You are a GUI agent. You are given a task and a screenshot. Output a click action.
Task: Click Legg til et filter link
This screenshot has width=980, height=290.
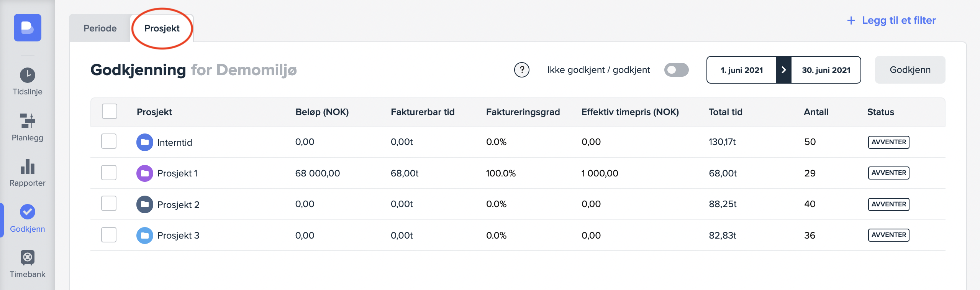pos(891,20)
